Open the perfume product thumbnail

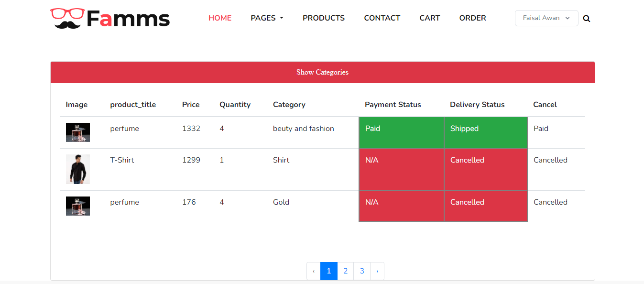77,132
